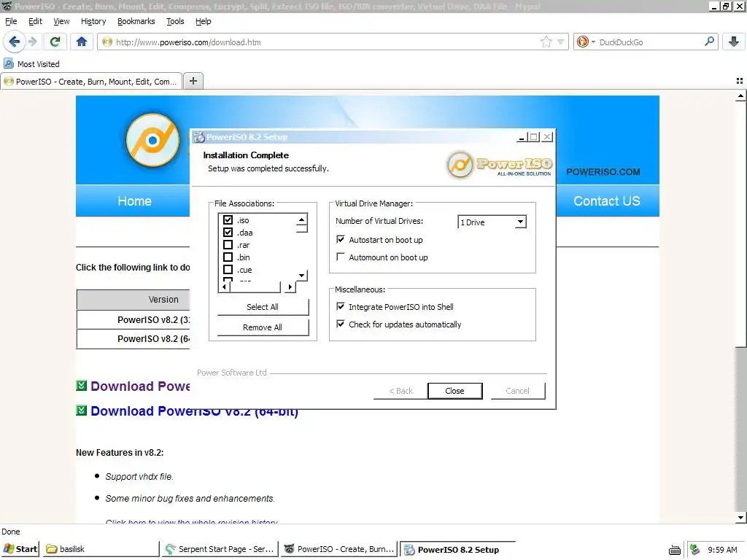Click the green checkmark beside 64-bit download

coord(82,410)
